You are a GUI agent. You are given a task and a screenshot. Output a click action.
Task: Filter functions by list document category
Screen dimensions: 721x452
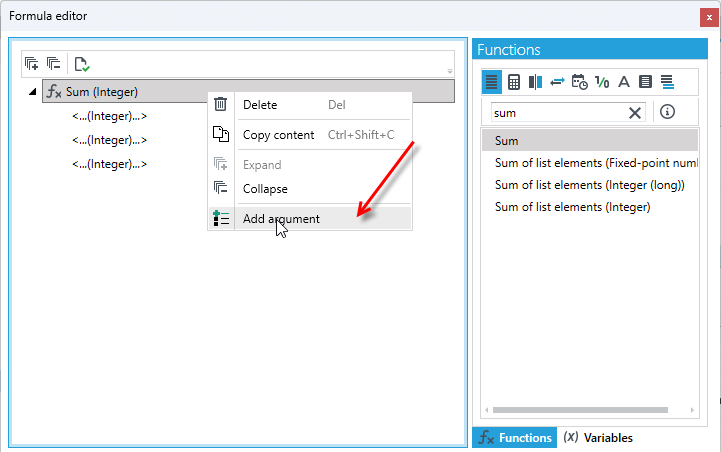pyautogui.click(x=646, y=82)
